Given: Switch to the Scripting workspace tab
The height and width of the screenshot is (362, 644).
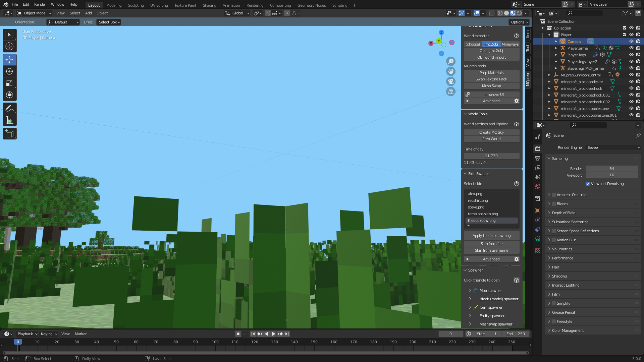Looking at the screenshot, I should pos(339,5).
